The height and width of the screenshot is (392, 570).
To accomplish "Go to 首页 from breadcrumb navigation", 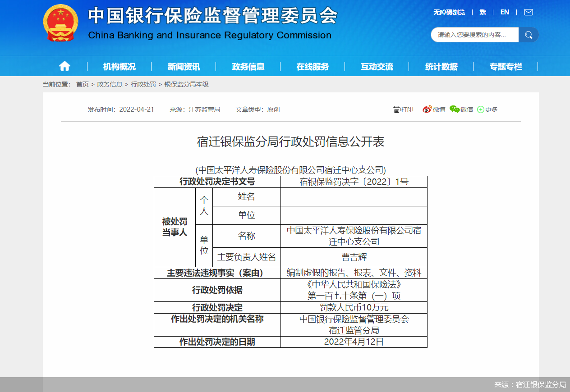I will (x=82, y=84).
